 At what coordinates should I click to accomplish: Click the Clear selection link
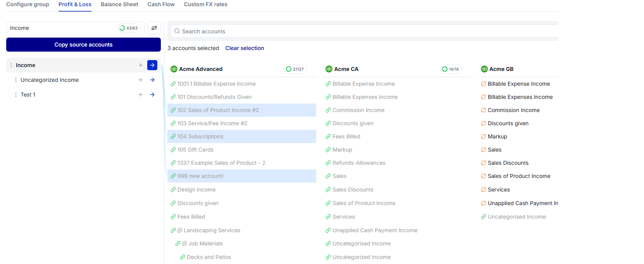245,48
